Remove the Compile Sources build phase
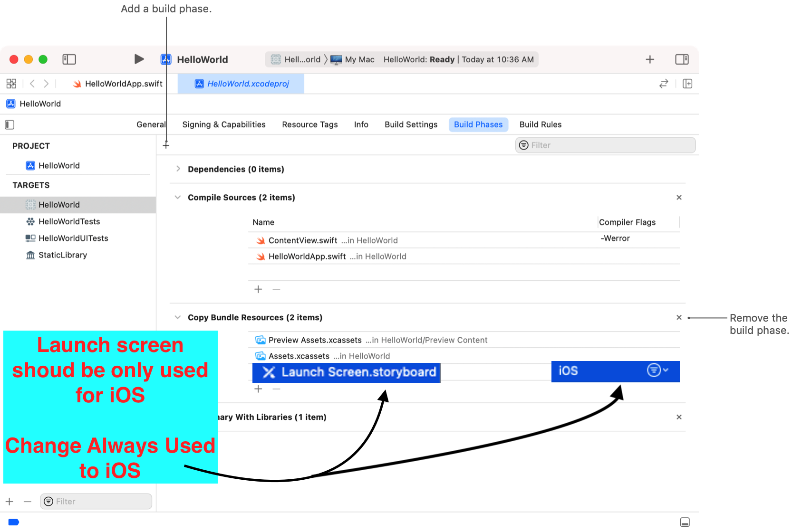Image resolution: width=792 pixels, height=532 pixels. 679,197
